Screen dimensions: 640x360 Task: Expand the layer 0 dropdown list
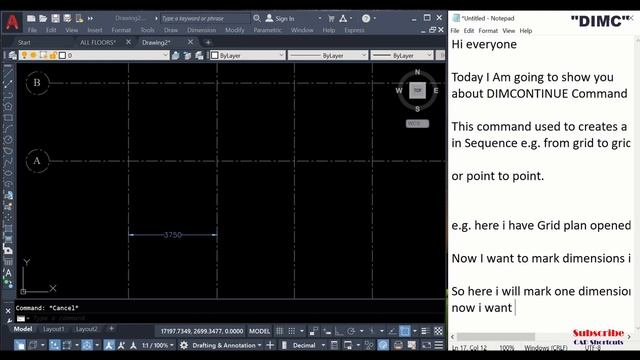(165, 55)
